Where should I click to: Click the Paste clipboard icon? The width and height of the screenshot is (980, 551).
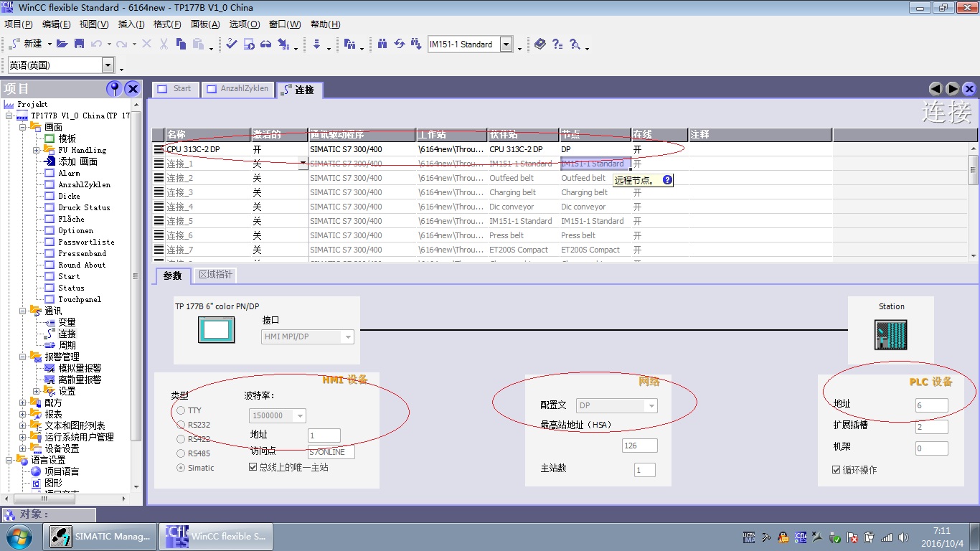197,44
